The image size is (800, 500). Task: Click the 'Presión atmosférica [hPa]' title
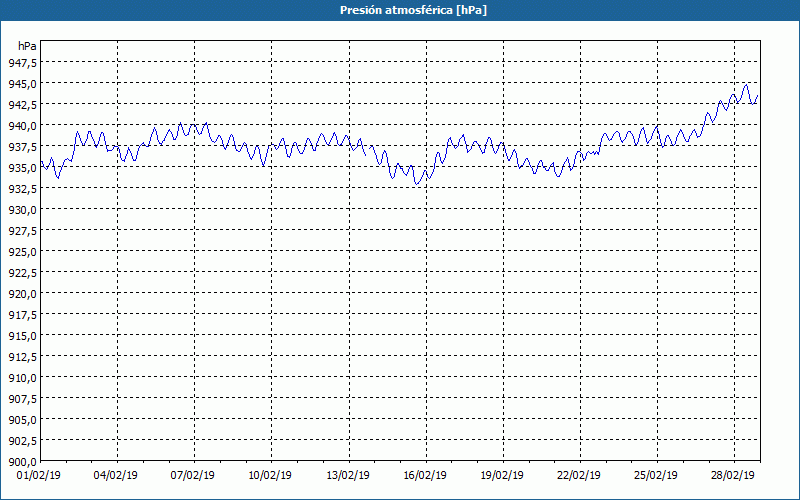point(413,10)
